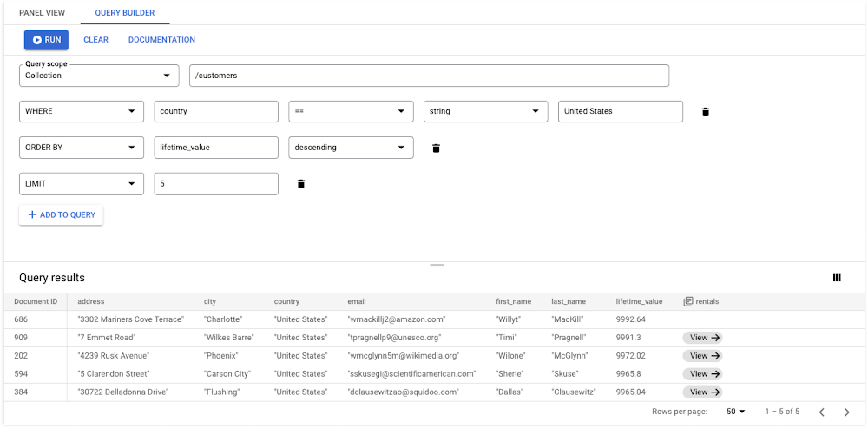868x428 pixels.
Task: Go to previous page of results
Action: pos(822,412)
